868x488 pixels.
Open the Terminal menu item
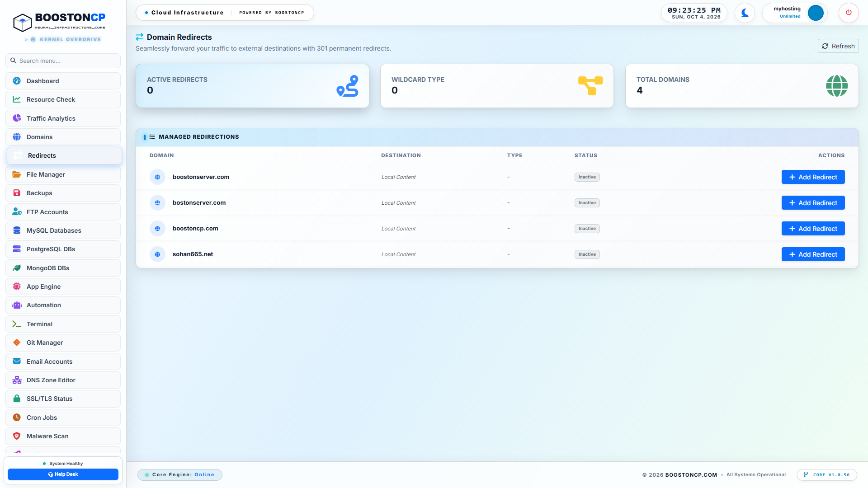pyautogui.click(x=63, y=324)
